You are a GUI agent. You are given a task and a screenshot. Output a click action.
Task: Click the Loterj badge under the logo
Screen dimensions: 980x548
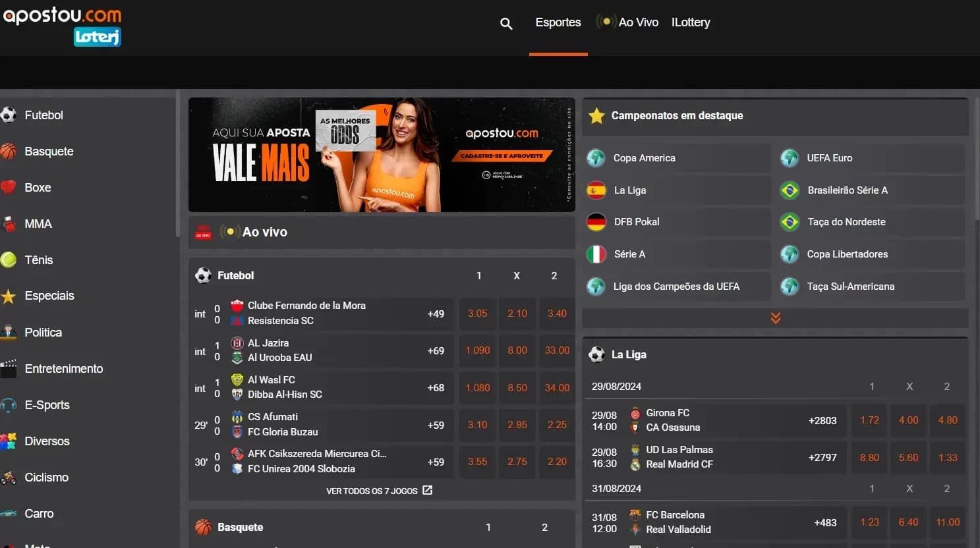(x=97, y=36)
